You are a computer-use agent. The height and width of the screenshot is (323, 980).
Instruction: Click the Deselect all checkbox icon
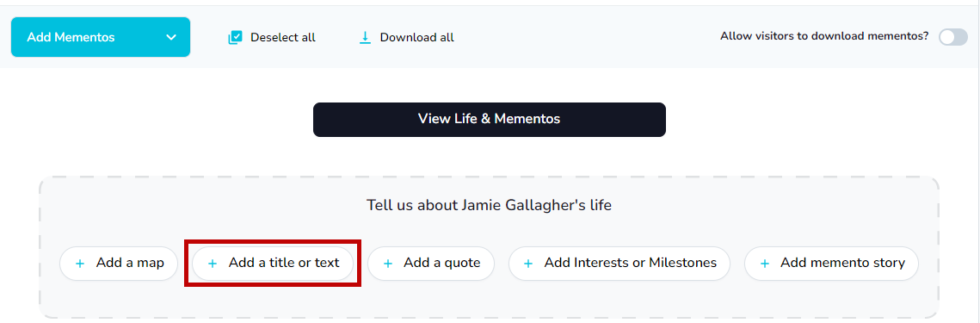235,38
